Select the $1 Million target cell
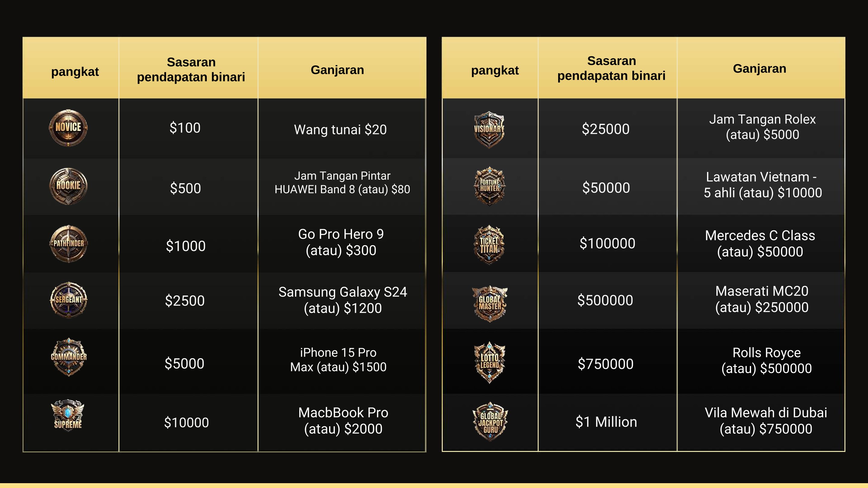The height and width of the screenshot is (488, 868). (x=606, y=422)
